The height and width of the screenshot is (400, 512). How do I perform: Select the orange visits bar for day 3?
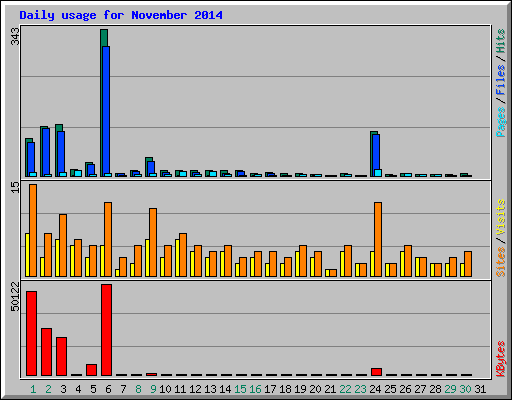(63, 245)
